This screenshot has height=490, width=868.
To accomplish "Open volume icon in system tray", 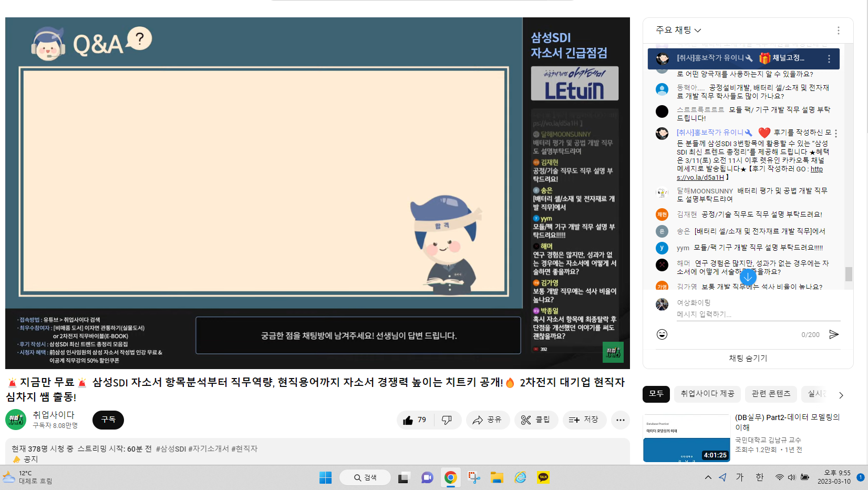I will tap(792, 477).
